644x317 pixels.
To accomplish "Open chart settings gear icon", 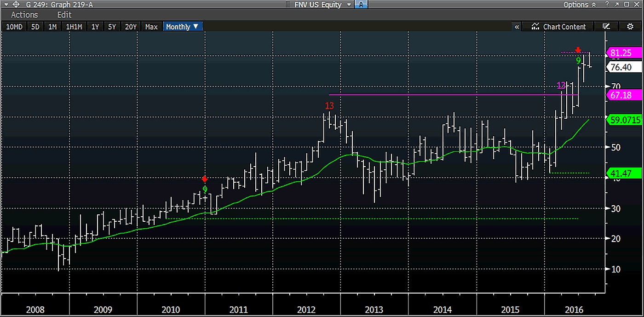I will click(630, 27).
